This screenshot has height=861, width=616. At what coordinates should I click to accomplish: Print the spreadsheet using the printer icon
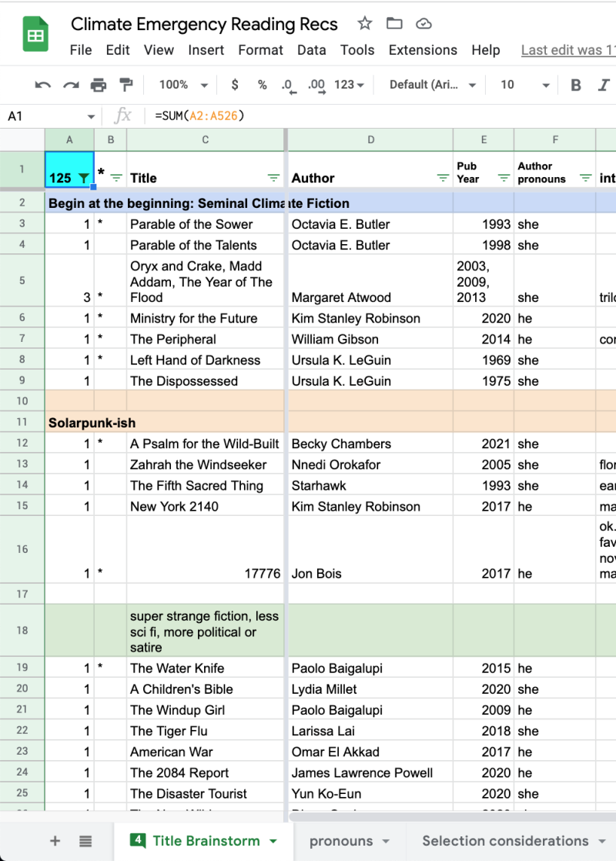tap(99, 85)
